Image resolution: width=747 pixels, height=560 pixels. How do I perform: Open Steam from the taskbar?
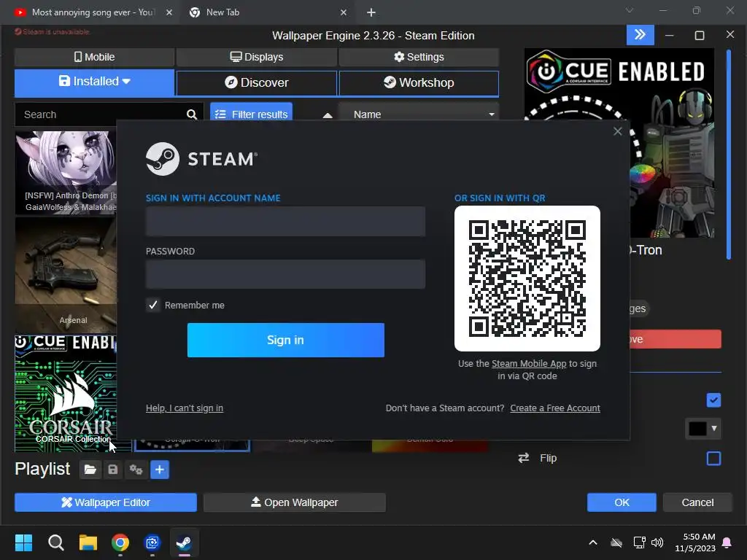coord(185,542)
